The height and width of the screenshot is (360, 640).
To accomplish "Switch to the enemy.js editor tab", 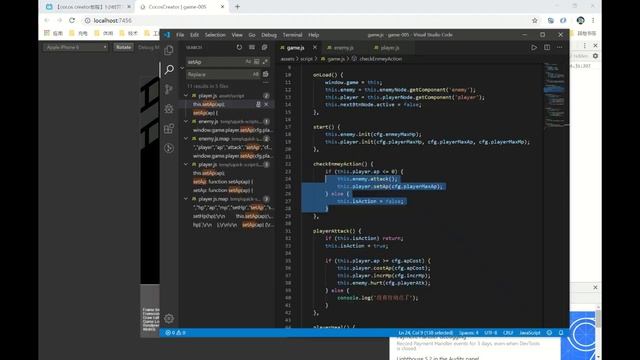I will point(344,48).
